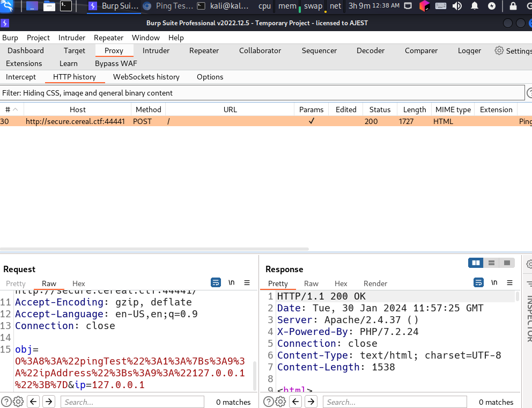Click the Request panel search field
The width and height of the screenshot is (532, 408).
coord(132,402)
